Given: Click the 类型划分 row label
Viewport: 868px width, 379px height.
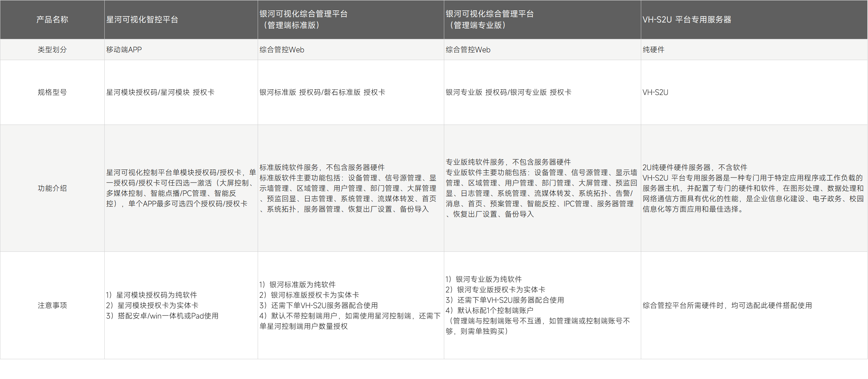Looking at the screenshot, I should tap(52, 50).
